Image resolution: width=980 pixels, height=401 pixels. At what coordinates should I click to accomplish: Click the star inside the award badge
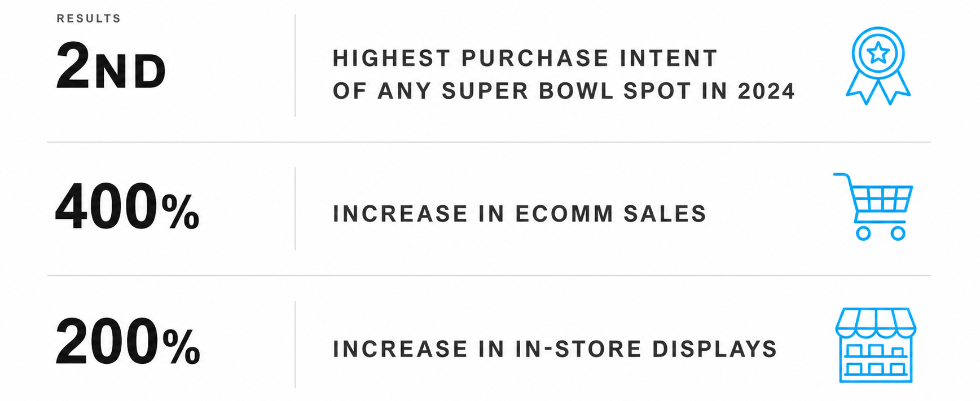878,54
